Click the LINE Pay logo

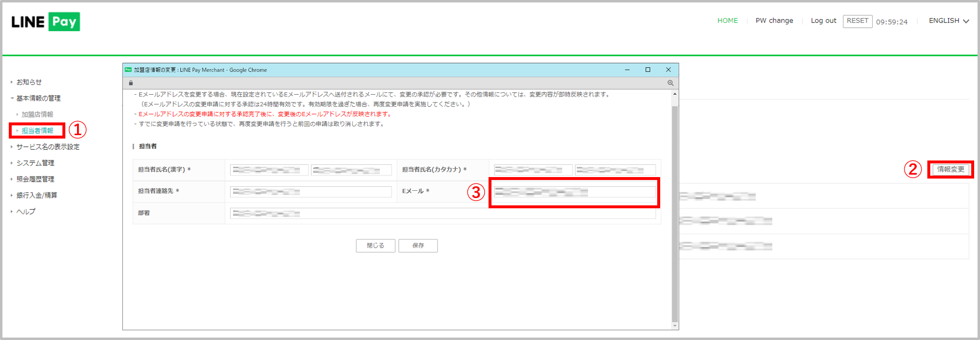45,22
